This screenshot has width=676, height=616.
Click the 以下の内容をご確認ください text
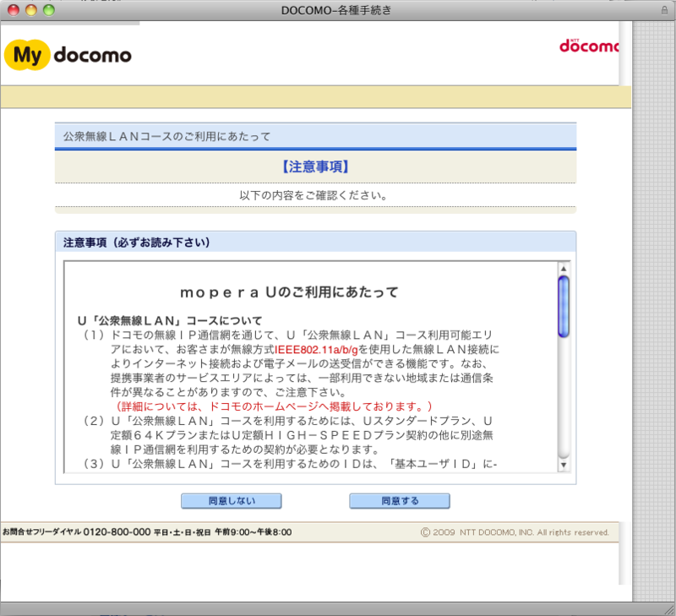(x=313, y=195)
